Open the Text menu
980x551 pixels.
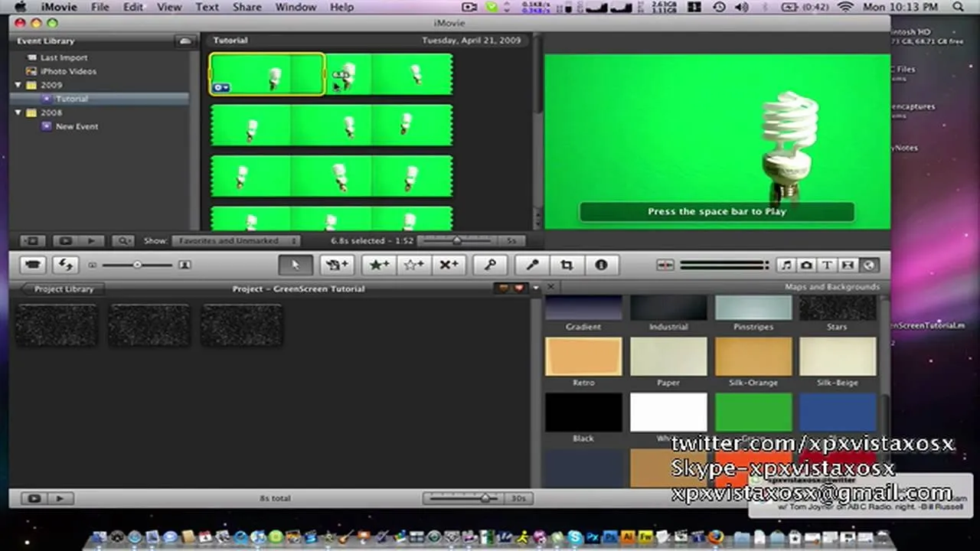tap(207, 7)
